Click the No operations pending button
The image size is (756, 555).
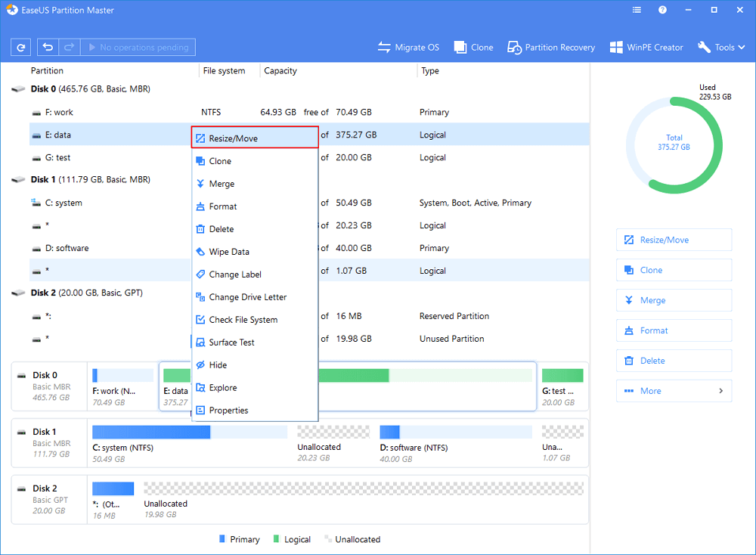click(x=138, y=47)
